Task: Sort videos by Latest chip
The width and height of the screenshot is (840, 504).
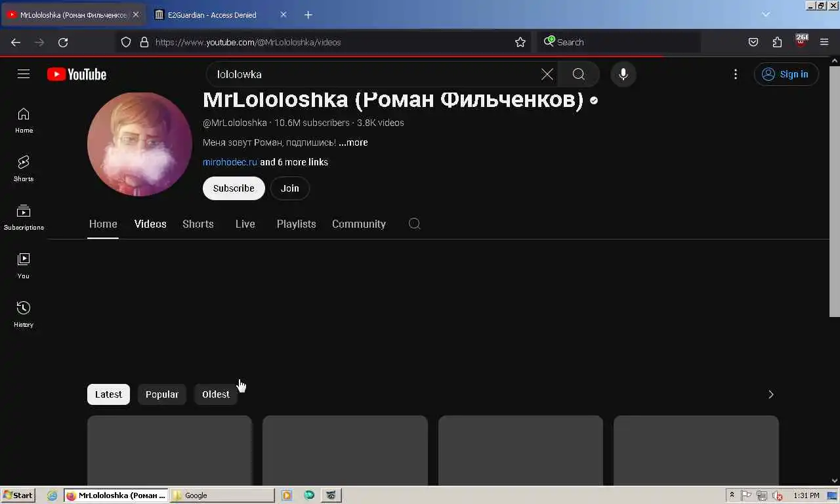Action: coord(108,394)
